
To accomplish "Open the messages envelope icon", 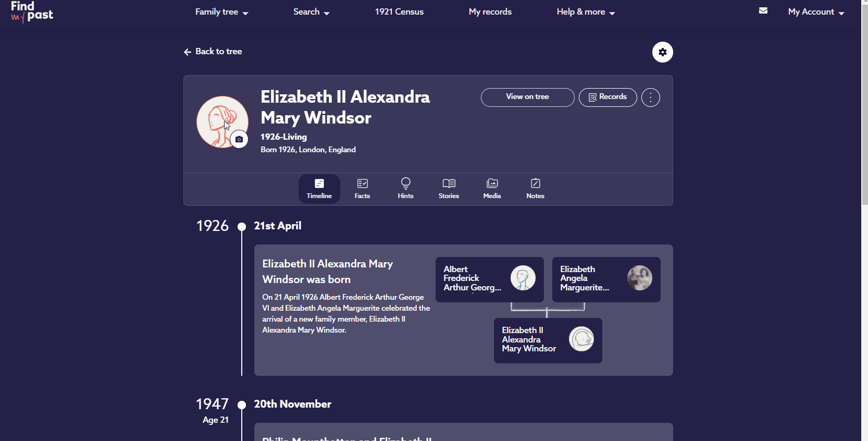I will (x=763, y=10).
